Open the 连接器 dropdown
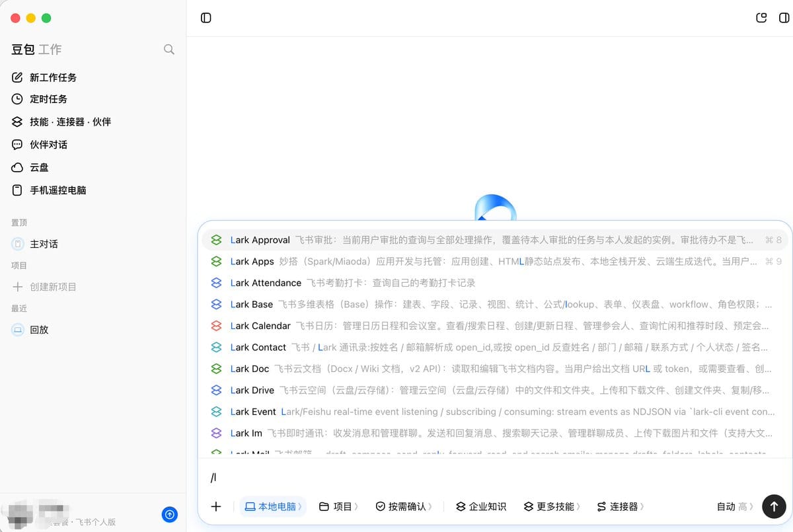 click(x=620, y=506)
